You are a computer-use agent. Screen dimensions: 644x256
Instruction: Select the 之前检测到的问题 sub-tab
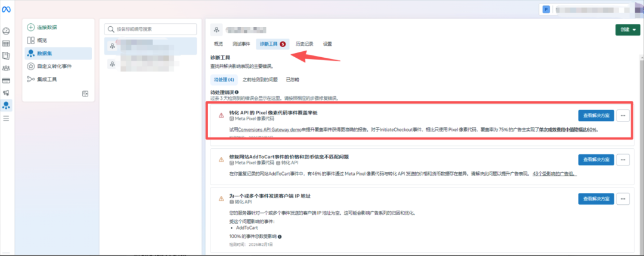click(x=260, y=79)
